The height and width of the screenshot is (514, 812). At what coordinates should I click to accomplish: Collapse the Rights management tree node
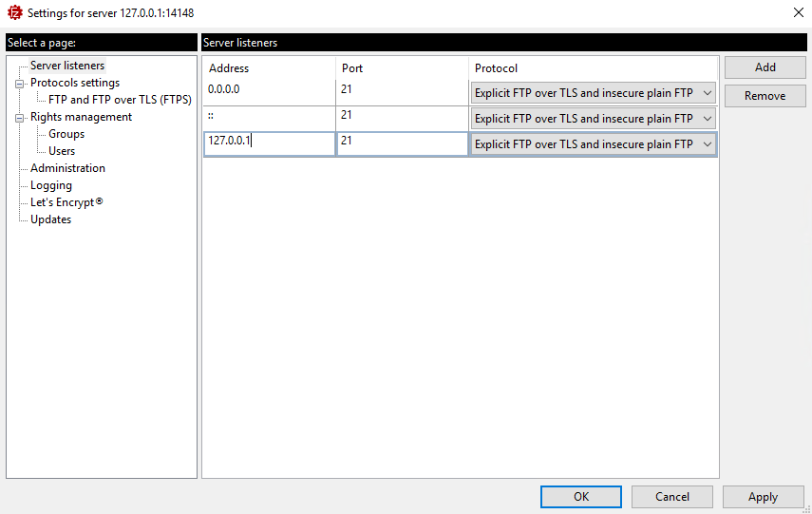[19, 118]
